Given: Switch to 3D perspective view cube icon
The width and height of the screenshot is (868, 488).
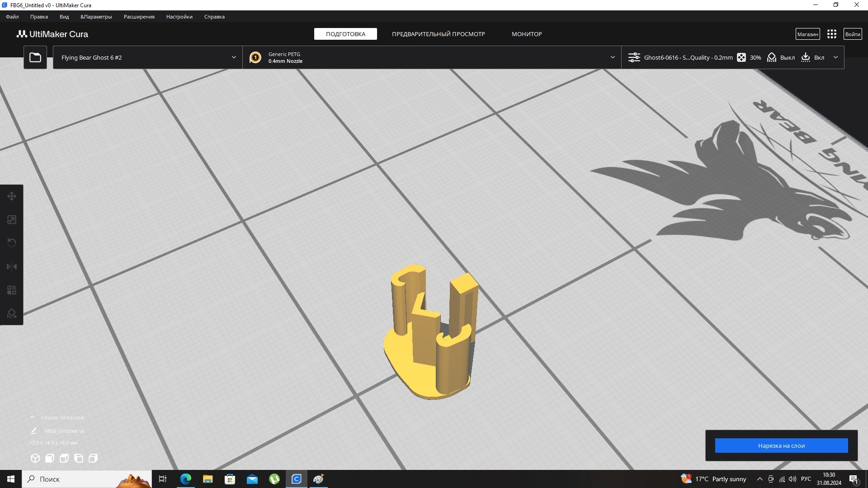Looking at the screenshot, I should tap(35, 458).
